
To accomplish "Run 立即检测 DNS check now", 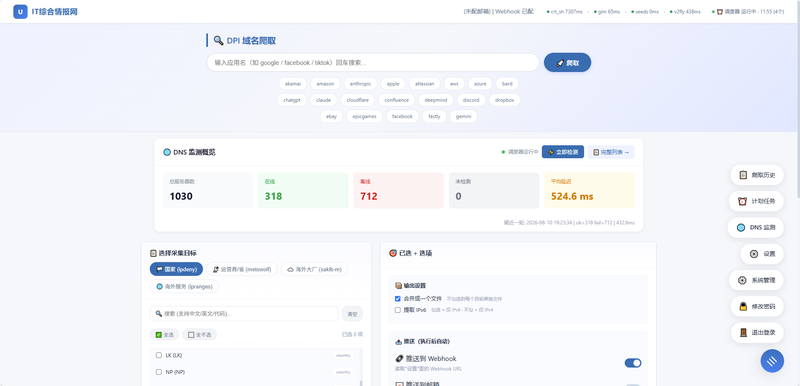I will click(563, 152).
